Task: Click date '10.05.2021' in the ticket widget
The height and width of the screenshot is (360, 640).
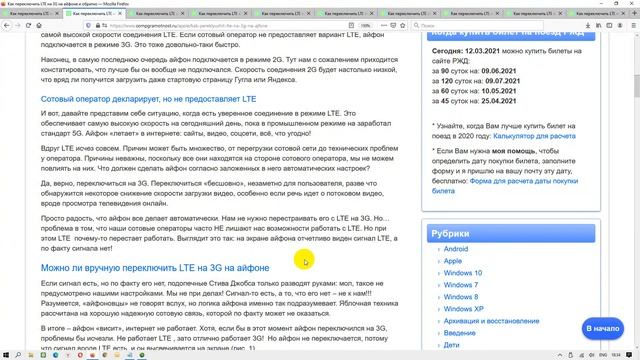Action: pyautogui.click(x=499, y=91)
